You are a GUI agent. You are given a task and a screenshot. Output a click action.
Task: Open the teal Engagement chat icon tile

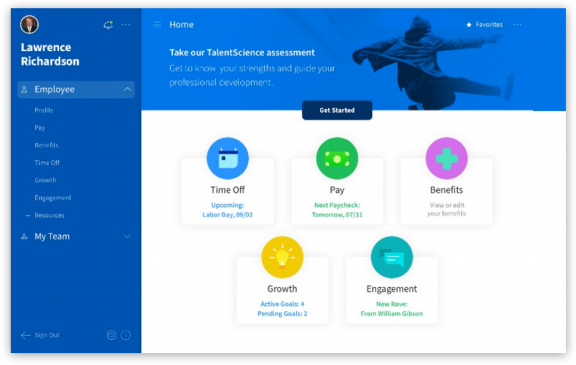click(392, 257)
